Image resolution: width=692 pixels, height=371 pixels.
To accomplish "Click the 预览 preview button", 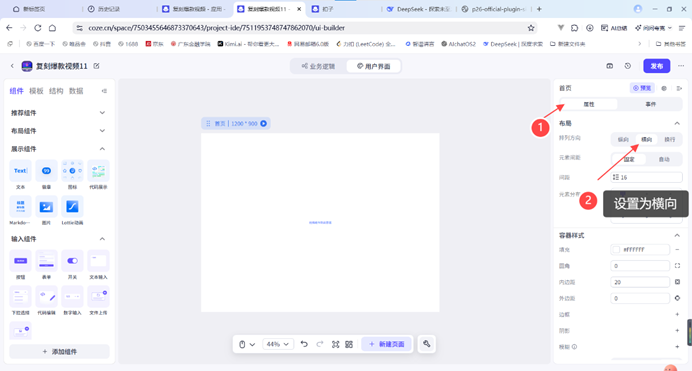I will 642,88.
